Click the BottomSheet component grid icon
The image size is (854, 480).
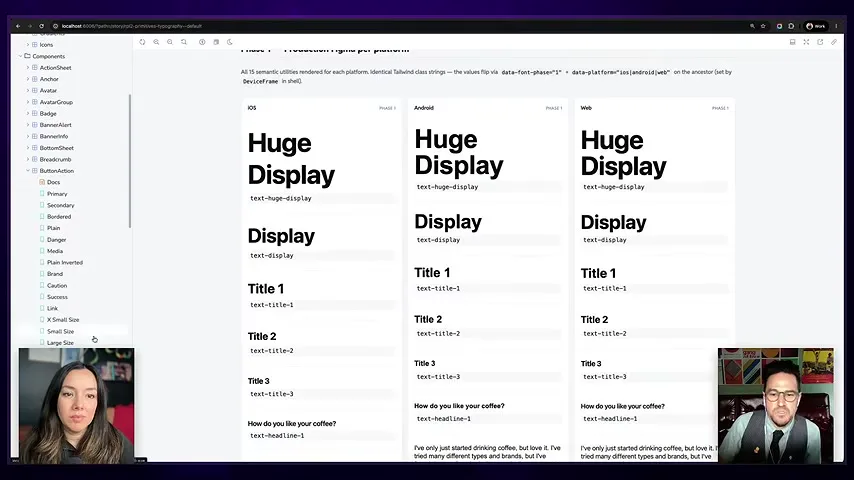[x=35, y=148]
